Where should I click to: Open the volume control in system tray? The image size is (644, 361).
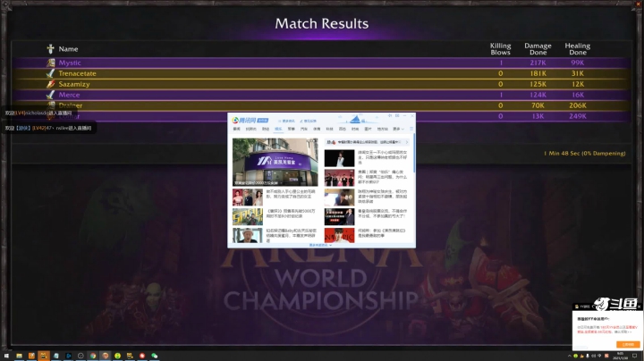(x=594, y=356)
